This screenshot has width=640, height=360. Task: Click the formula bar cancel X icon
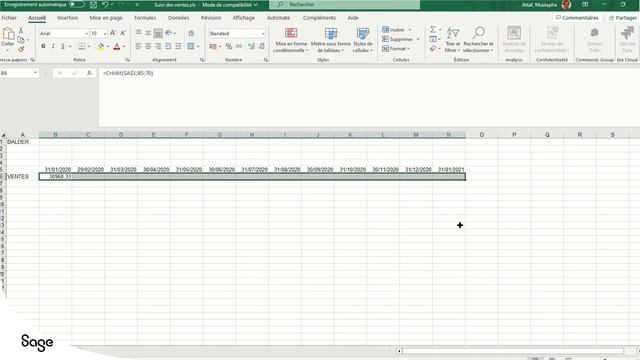(x=60, y=73)
